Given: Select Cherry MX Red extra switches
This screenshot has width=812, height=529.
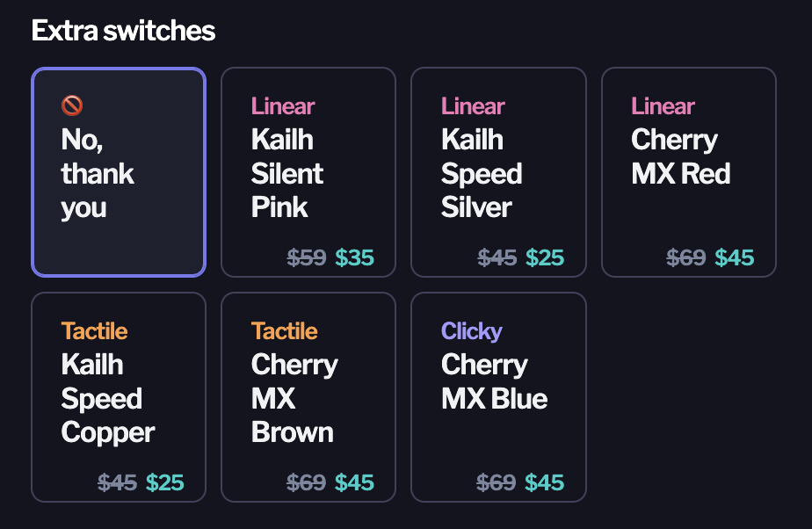Looking at the screenshot, I should [689, 172].
